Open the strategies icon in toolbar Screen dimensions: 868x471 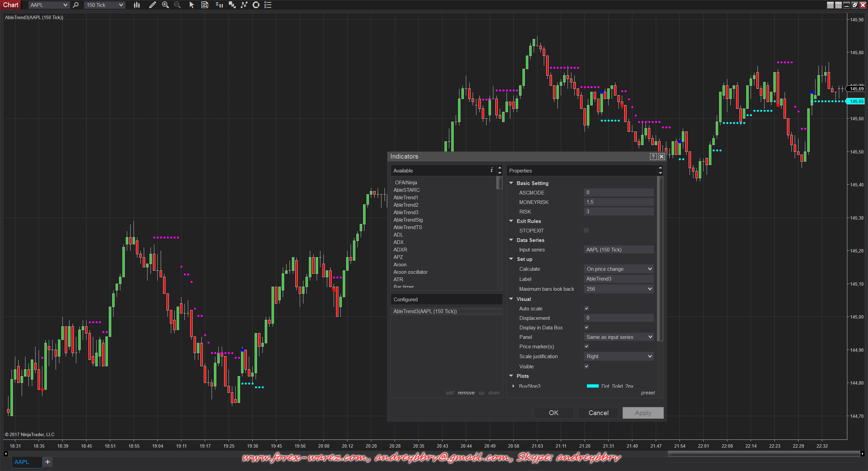point(256,5)
